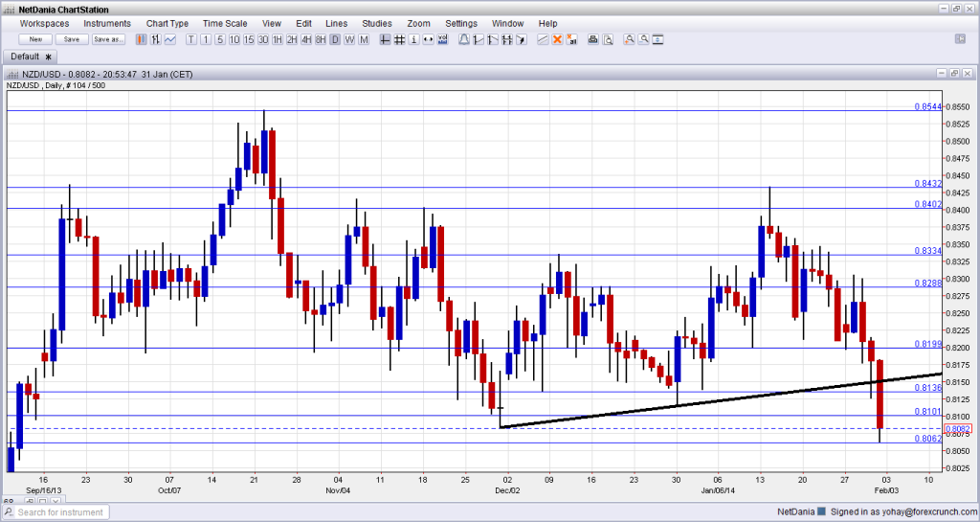This screenshot has width=980, height=522.
Task: Click the toolbar icon right of the bell
Action: pyautogui.click(x=479, y=39)
